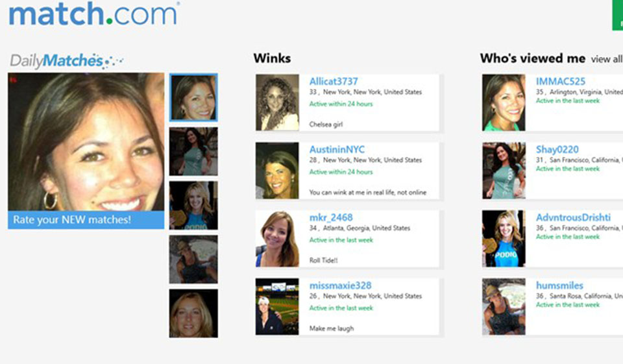Screen dimensions: 623x364
Task: Choose Daily Matches thumbnail with blue PODIO shirt
Action: tap(193, 205)
